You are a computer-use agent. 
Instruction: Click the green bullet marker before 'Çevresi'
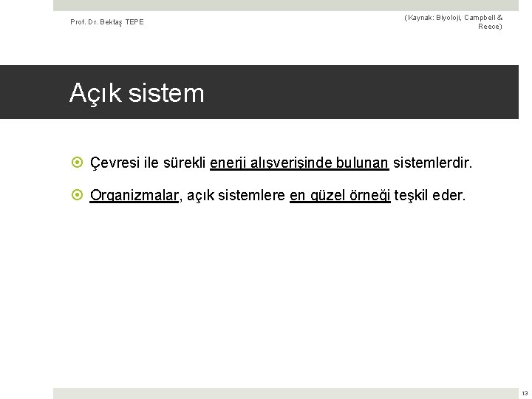point(78,162)
